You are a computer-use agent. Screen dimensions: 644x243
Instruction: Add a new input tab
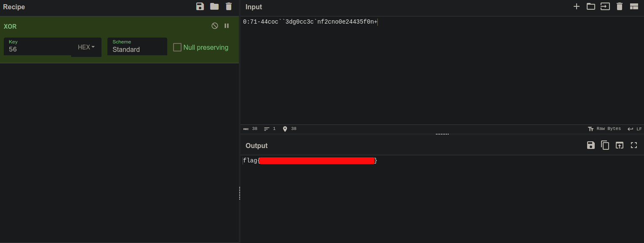point(577,6)
